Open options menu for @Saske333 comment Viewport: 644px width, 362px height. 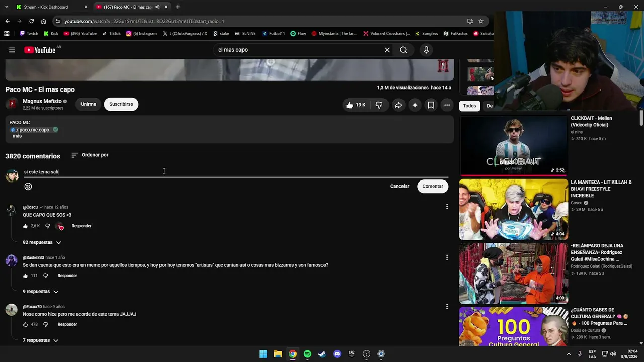[x=447, y=257]
